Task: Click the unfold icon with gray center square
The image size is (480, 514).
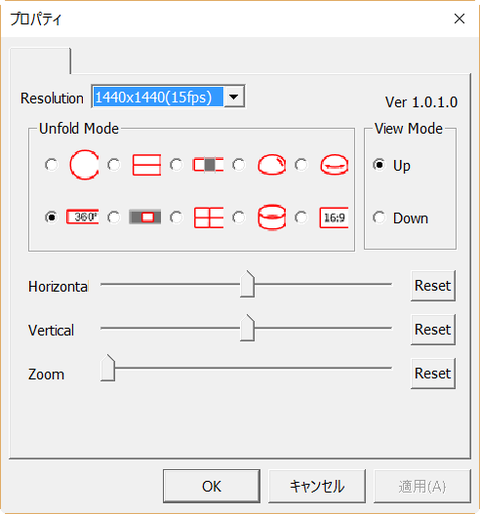Action: [x=208, y=165]
